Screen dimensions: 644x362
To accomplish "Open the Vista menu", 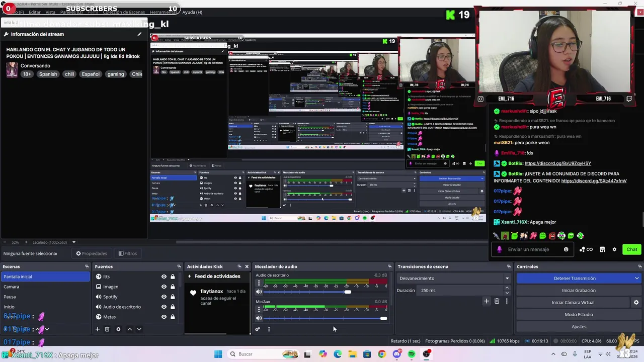I will [50, 12].
